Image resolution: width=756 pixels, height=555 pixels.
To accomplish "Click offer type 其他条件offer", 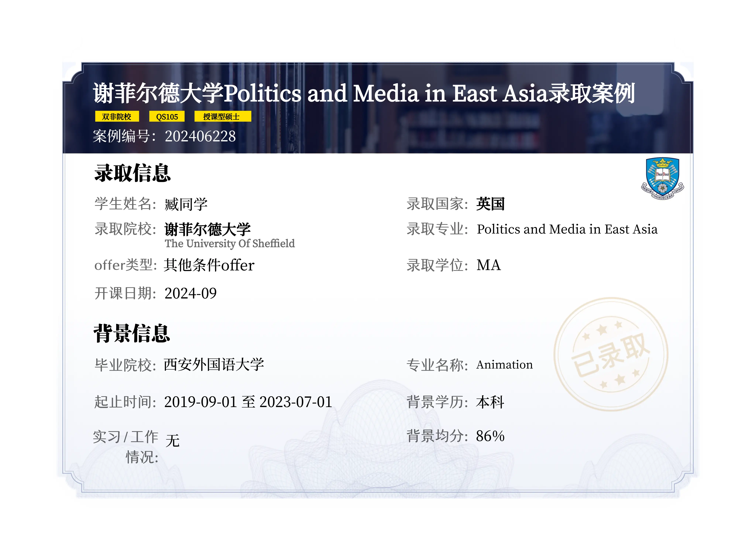I will point(209,265).
